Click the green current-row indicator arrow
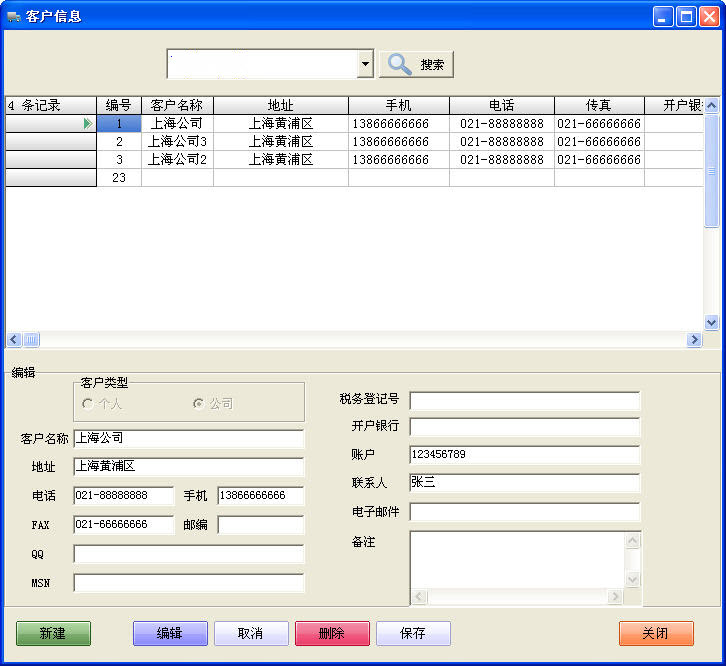Image resolution: width=726 pixels, height=666 pixels. pos(88,124)
